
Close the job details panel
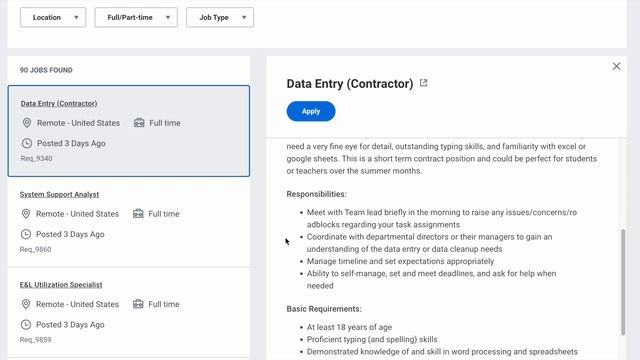[x=616, y=66]
